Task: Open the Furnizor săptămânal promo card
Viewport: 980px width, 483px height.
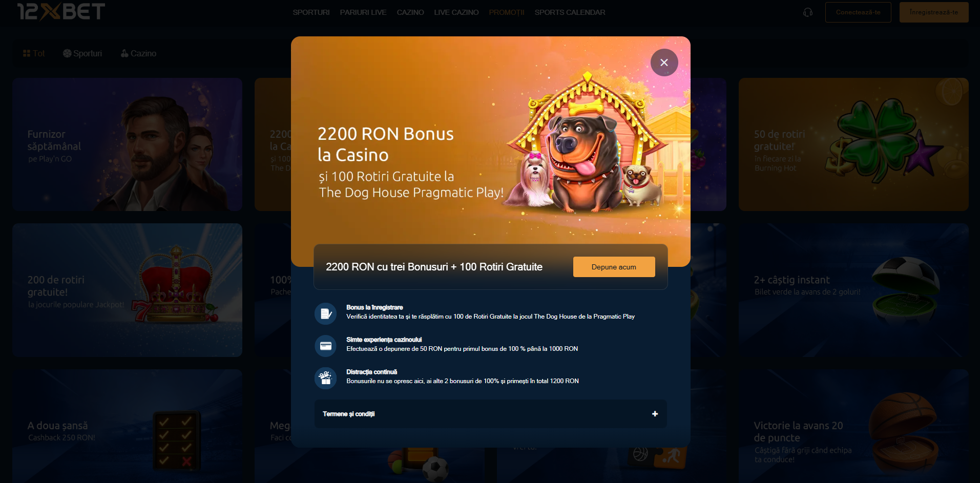Action: click(x=127, y=144)
